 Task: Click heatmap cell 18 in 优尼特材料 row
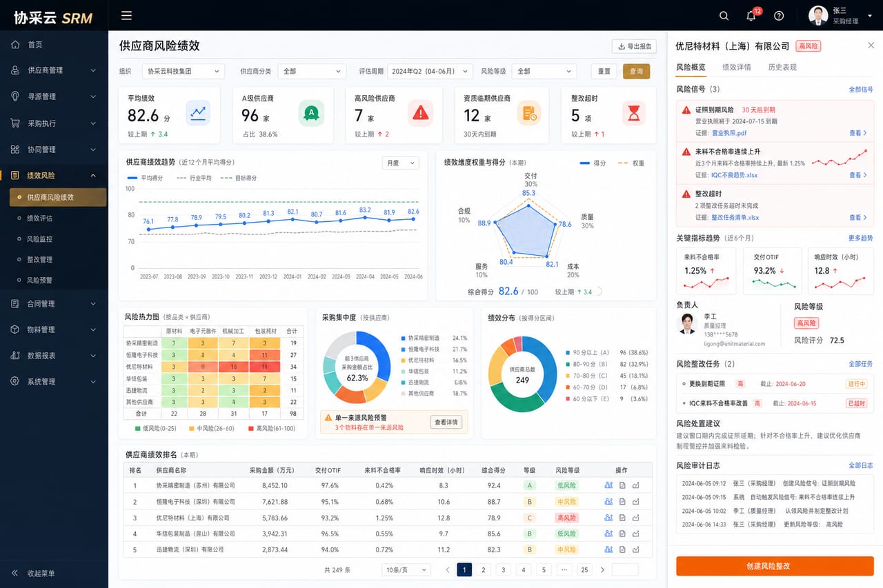pyautogui.click(x=234, y=367)
